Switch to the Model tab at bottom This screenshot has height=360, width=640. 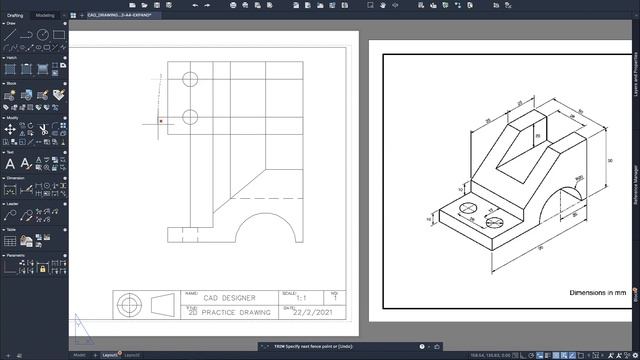[x=79, y=355]
